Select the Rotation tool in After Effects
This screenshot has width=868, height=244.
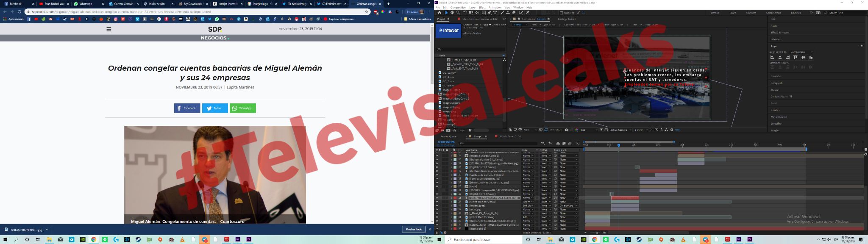pyautogui.click(x=465, y=13)
